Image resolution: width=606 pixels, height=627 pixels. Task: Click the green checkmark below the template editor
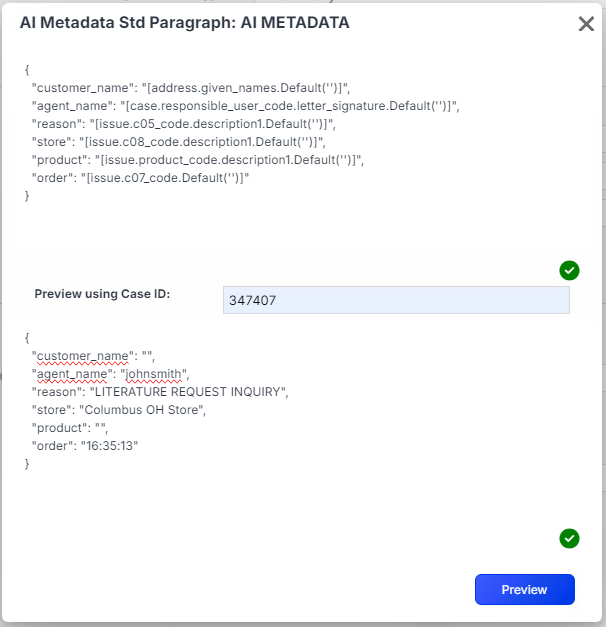(x=569, y=270)
